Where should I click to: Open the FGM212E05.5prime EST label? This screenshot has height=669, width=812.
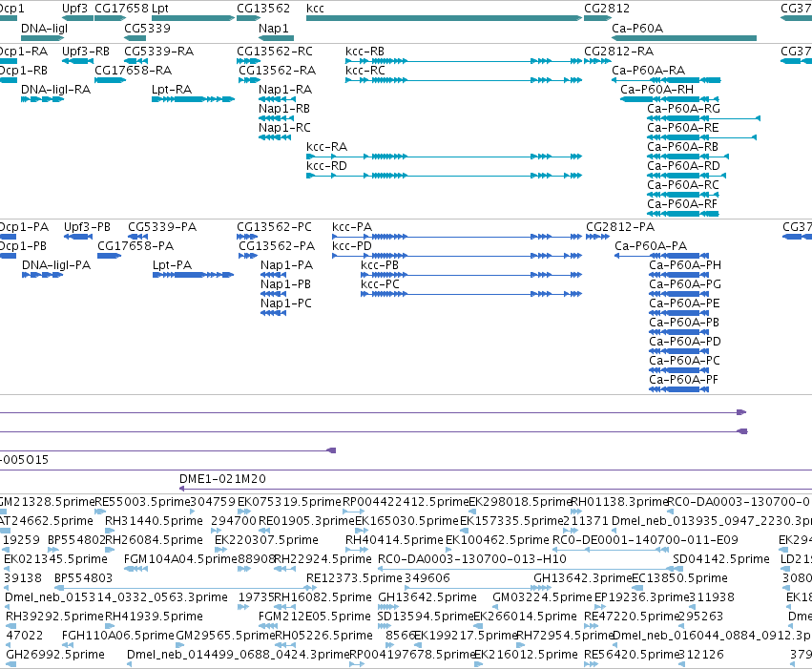coord(314,617)
